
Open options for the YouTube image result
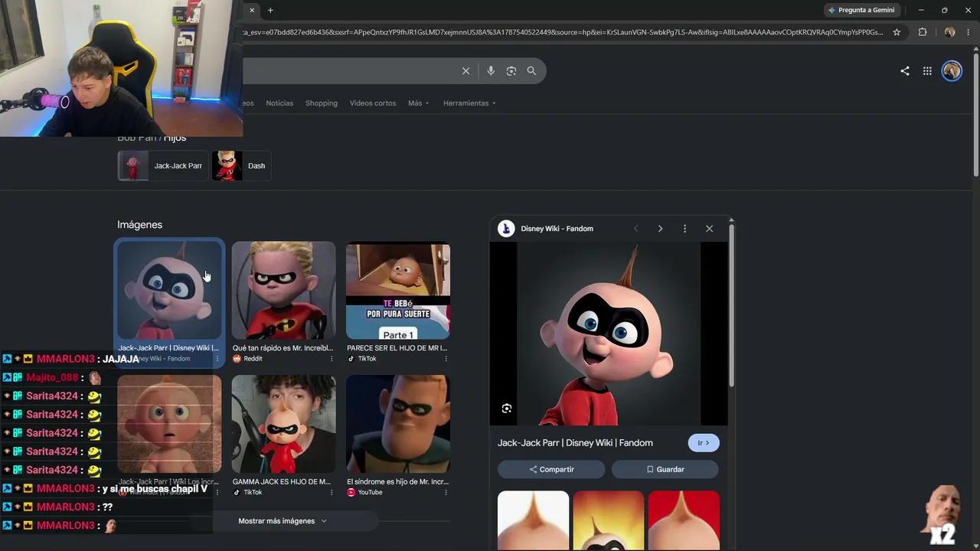446,492
